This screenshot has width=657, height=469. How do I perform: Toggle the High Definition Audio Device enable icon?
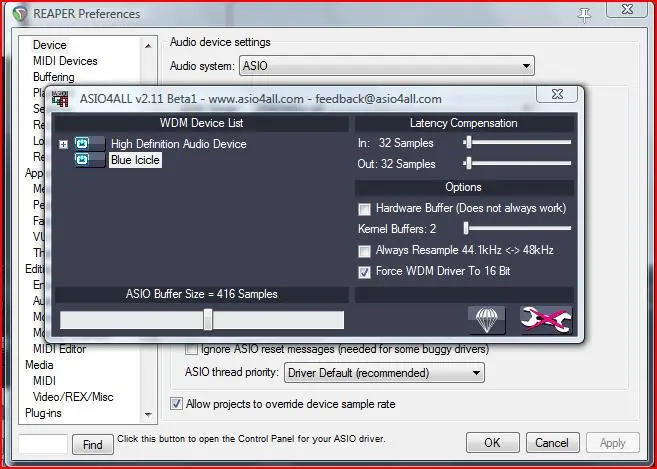[90, 144]
